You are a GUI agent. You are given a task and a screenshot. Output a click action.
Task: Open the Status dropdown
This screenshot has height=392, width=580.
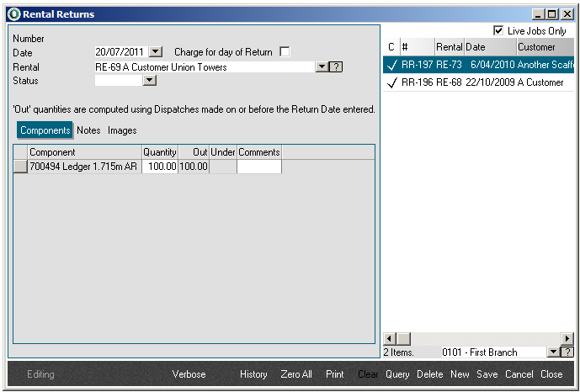(150, 81)
